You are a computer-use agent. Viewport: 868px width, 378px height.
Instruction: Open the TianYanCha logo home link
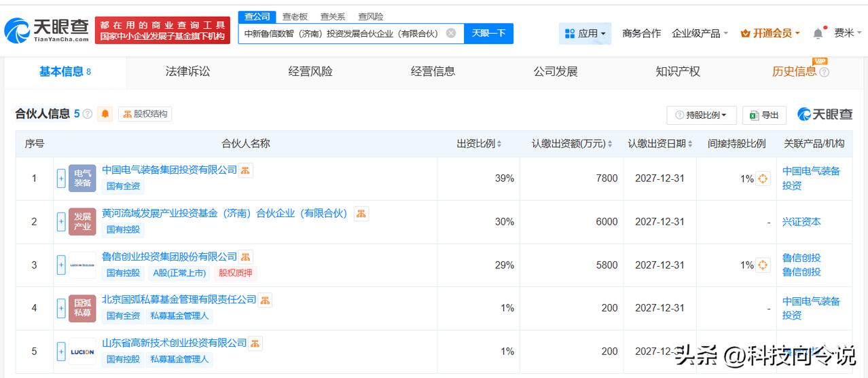pyautogui.click(x=46, y=30)
